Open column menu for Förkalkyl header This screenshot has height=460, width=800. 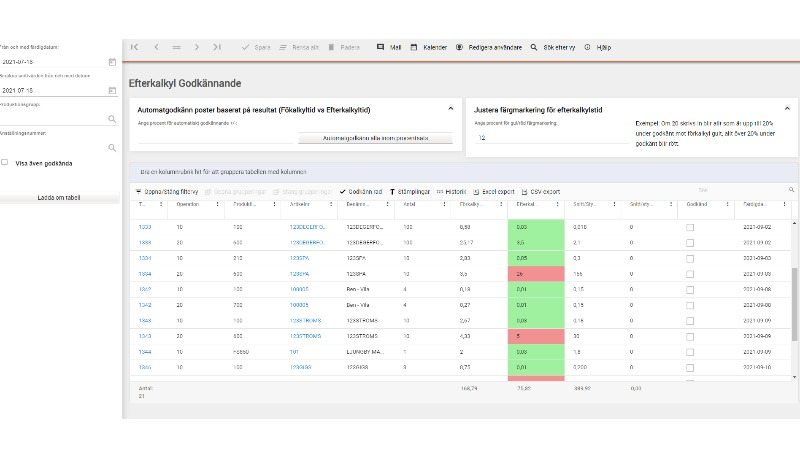(x=501, y=204)
